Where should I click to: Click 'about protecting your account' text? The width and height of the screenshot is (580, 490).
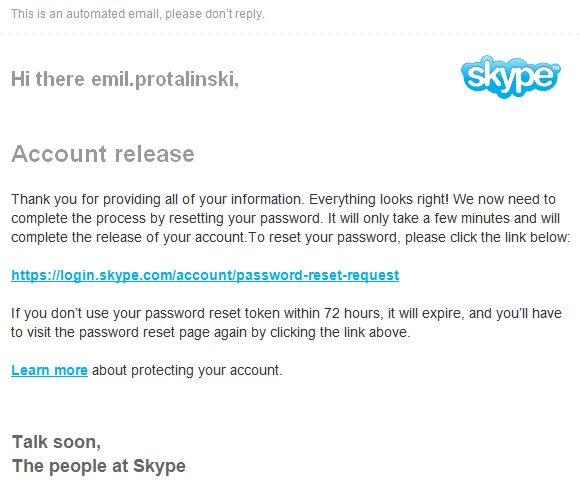point(187,370)
